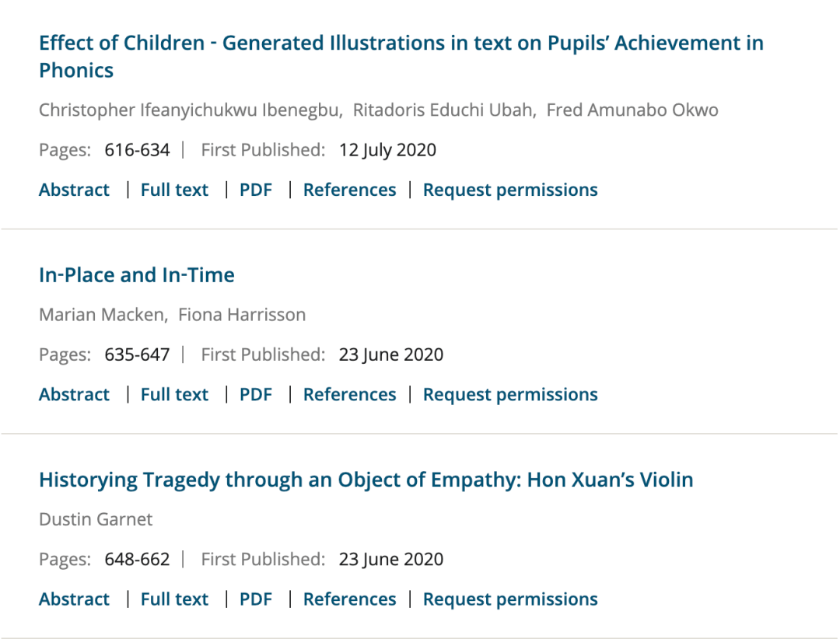840x639 pixels.
Task: Open author Fiona Harrisson's page
Action: (x=242, y=314)
